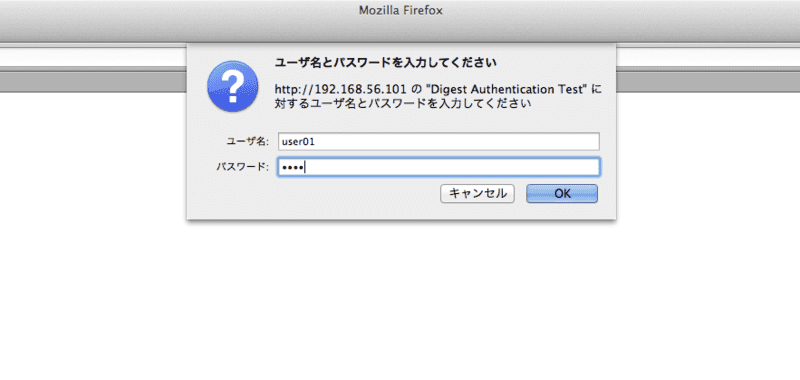Screen dimensions: 800x380
Task: Click the http://192.168.56.101 address text
Action: click(341, 89)
